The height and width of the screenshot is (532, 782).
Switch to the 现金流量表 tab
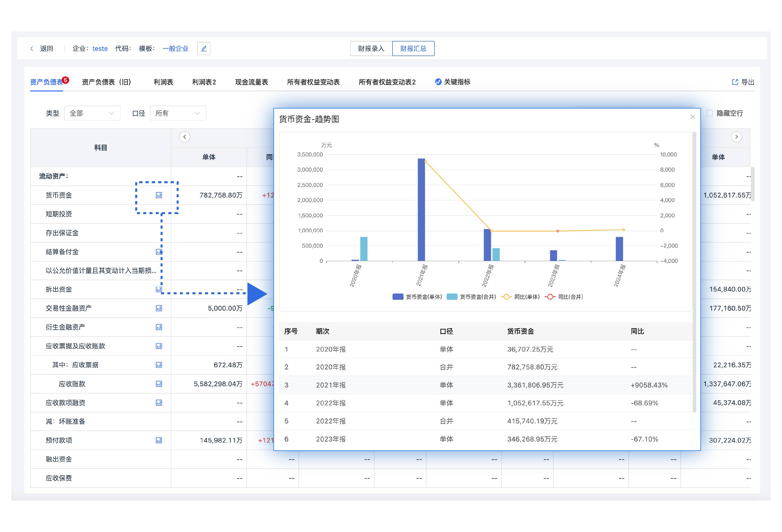[x=251, y=82]
